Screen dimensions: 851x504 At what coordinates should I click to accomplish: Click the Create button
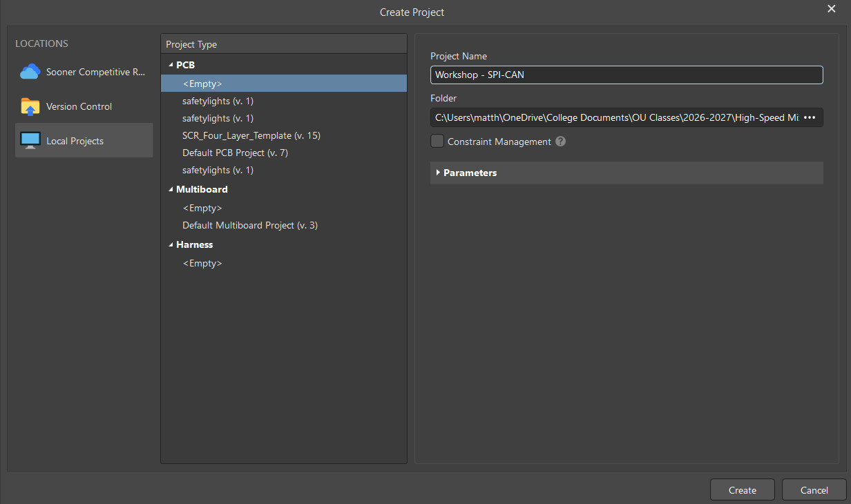tap(743, 490)
